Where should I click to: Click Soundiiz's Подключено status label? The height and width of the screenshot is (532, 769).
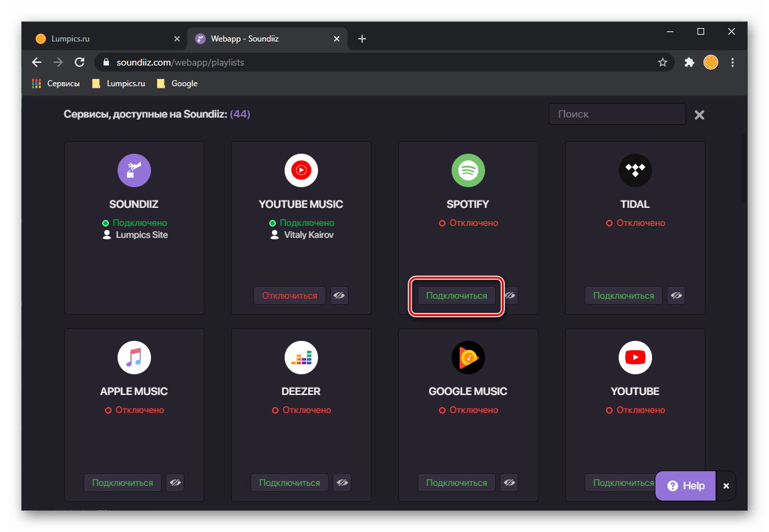(140, 223)
